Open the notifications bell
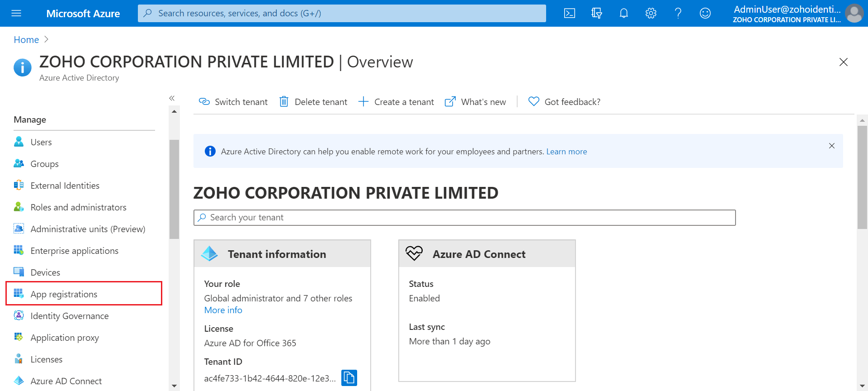Image resolution: width=868 pixels, height=391 pixels. click(x=624, y=13)
